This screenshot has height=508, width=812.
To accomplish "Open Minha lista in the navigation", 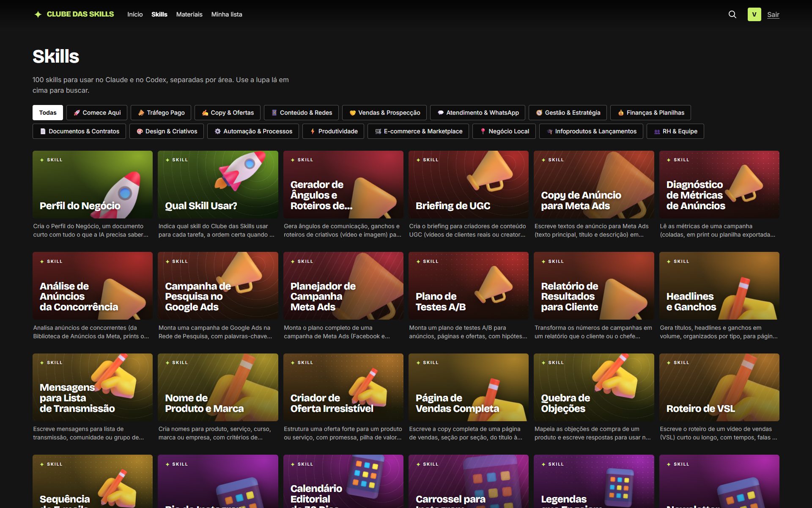I will click(x=227, y=14).
